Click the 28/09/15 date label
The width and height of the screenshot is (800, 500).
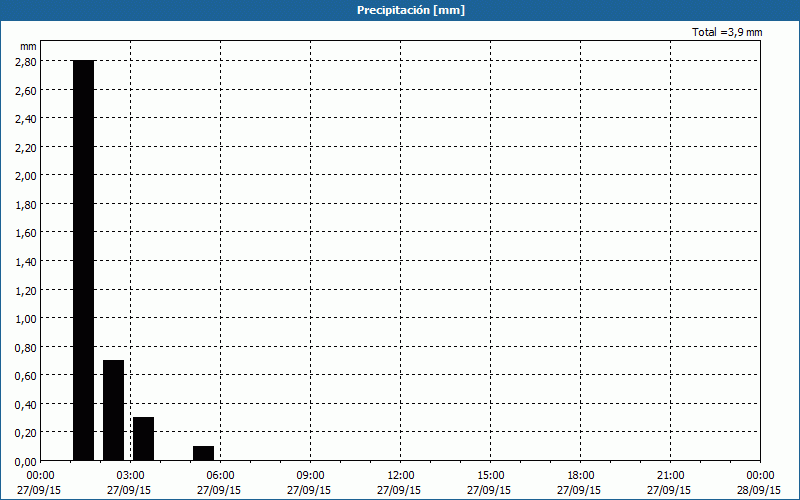tap(759, 490)
